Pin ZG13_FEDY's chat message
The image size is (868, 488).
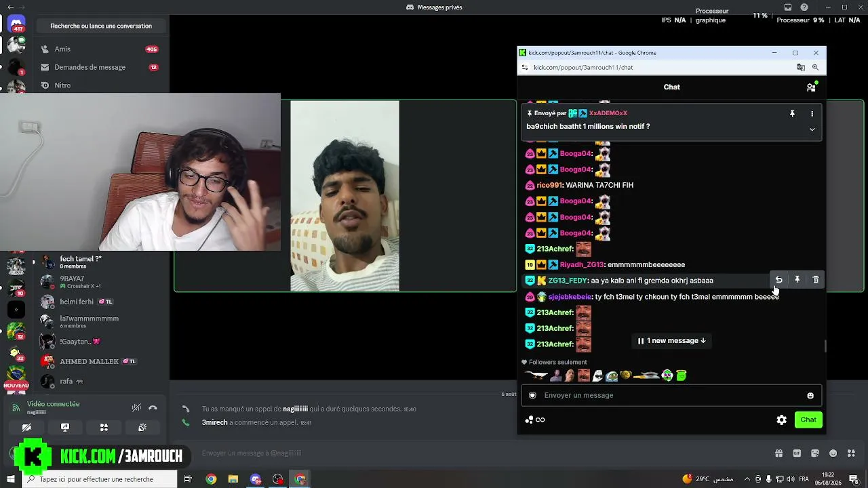pos(797,280)
